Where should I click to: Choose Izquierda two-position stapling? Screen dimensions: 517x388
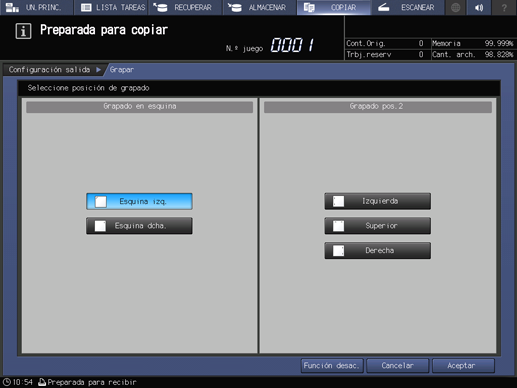378,201
